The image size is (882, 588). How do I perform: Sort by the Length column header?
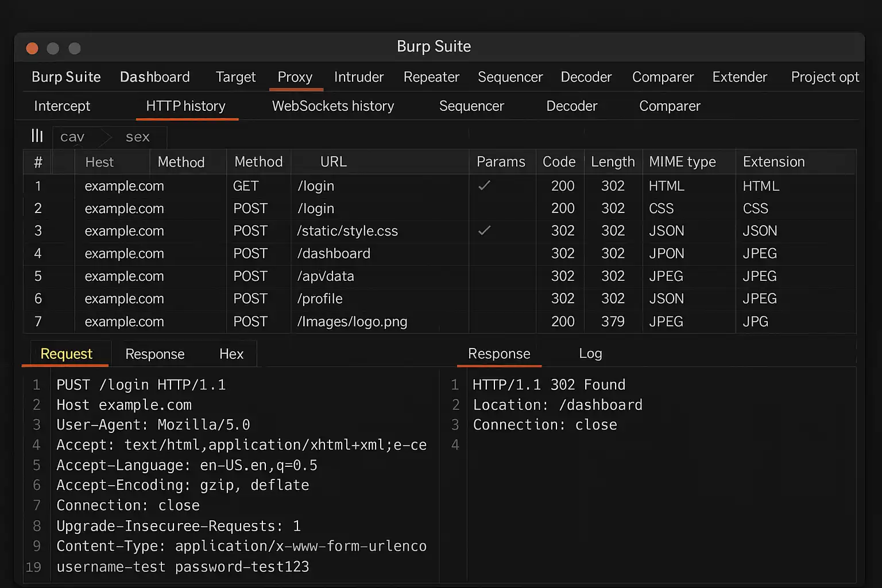(x=613, y=162)
